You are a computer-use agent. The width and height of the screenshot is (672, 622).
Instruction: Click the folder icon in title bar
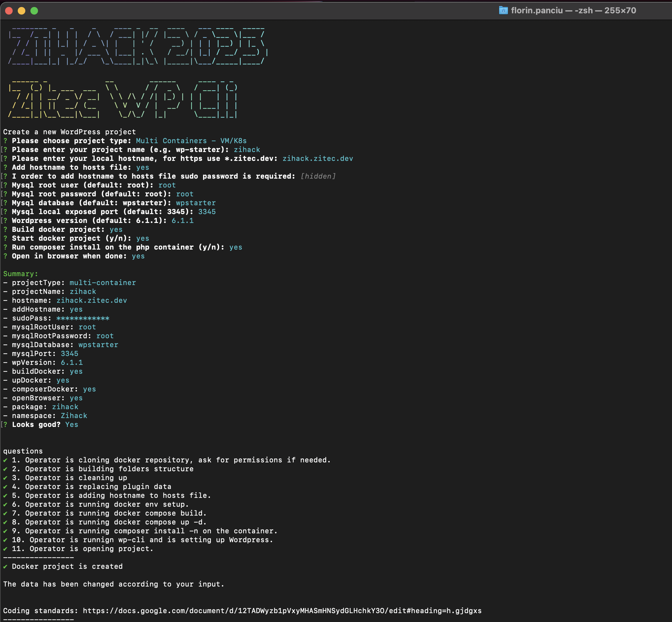[x=503, y=10]
